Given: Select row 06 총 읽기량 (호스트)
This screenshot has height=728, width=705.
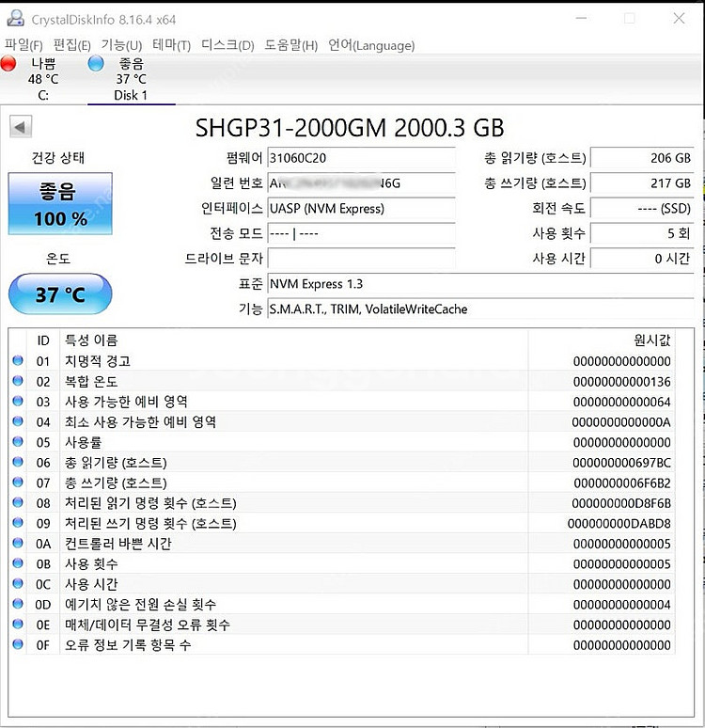Looking at the screenshot, I should (x=342, y=463).
